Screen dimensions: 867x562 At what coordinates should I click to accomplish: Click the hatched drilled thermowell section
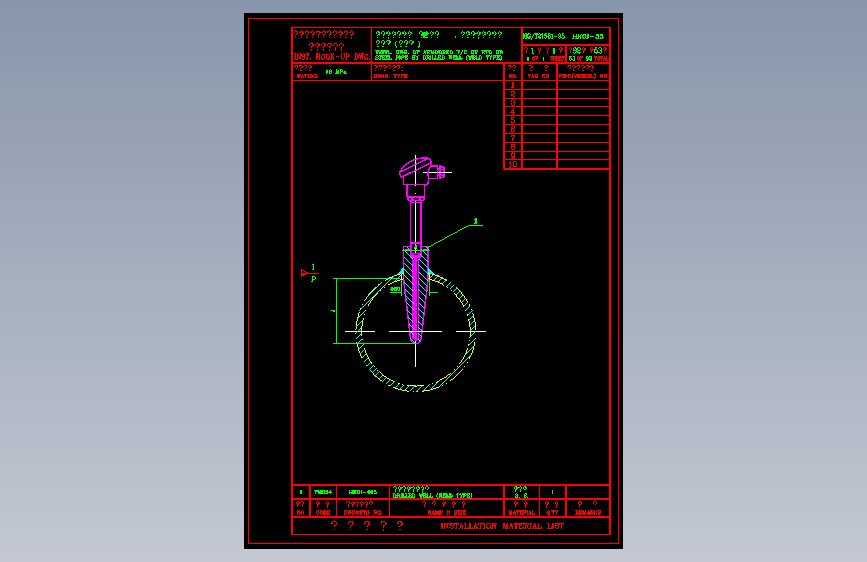tap(415, 293)
